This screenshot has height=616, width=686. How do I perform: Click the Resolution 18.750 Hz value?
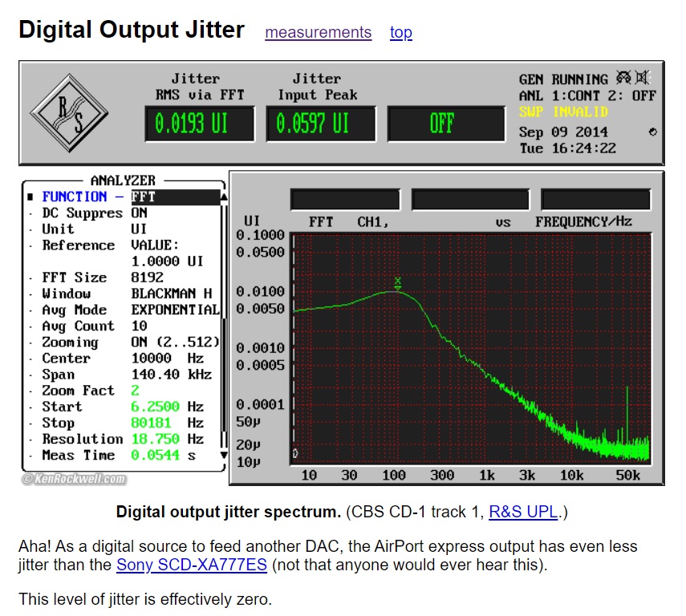click(x=167, y=439)
